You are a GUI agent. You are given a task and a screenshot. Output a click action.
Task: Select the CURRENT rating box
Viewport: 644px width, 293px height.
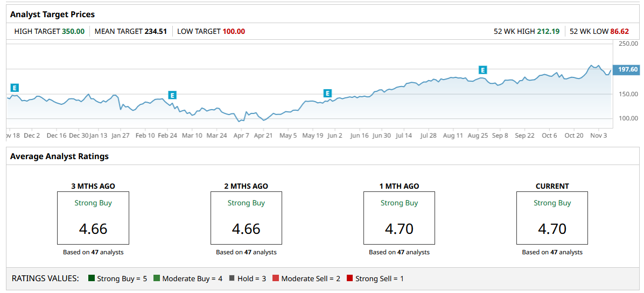point(552,218)
